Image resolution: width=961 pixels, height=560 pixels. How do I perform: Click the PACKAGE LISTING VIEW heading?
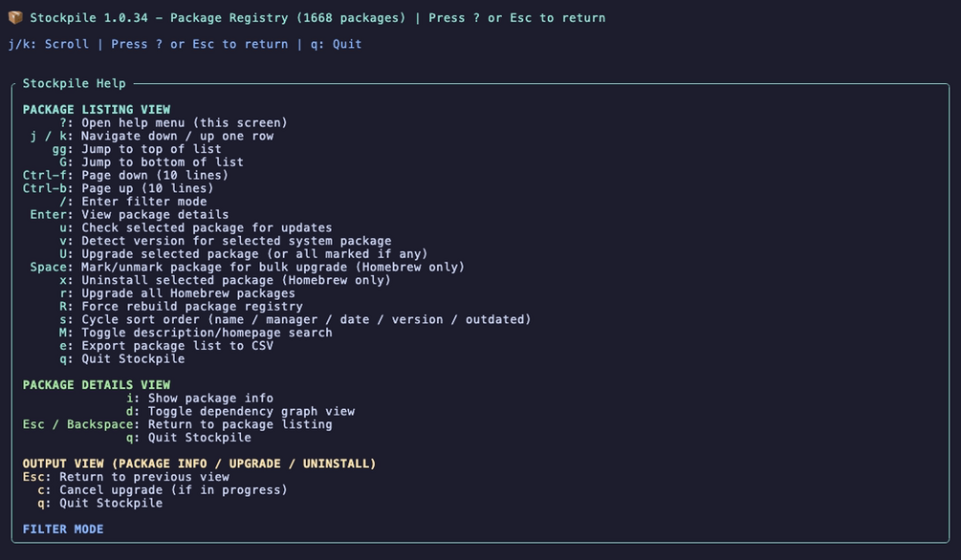[x=97, y=110]
